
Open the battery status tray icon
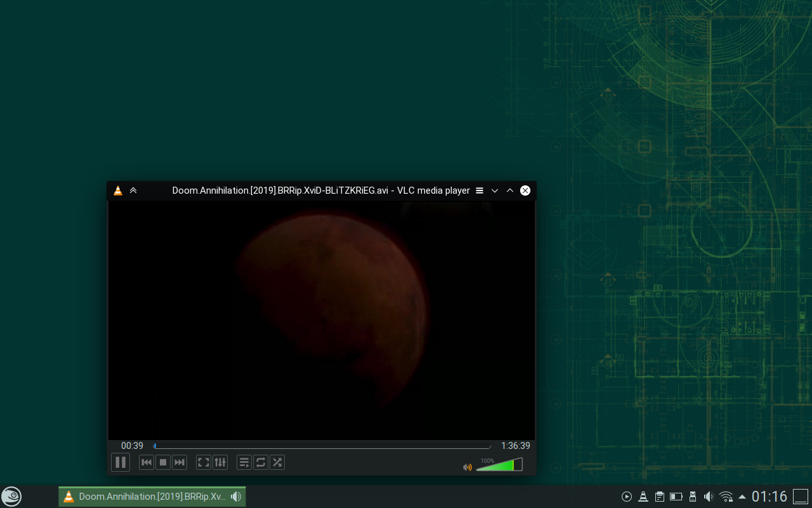point(676,497)
